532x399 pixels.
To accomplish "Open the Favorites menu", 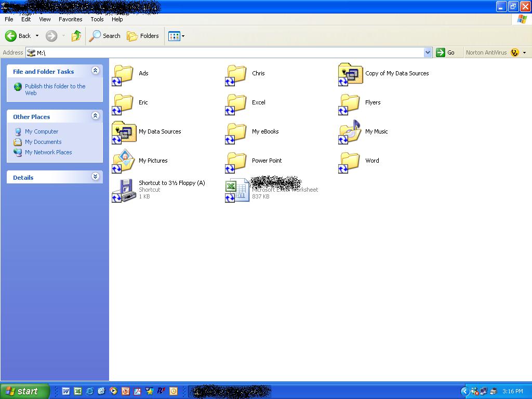I will pyautogui.click(x=70, y=19).
